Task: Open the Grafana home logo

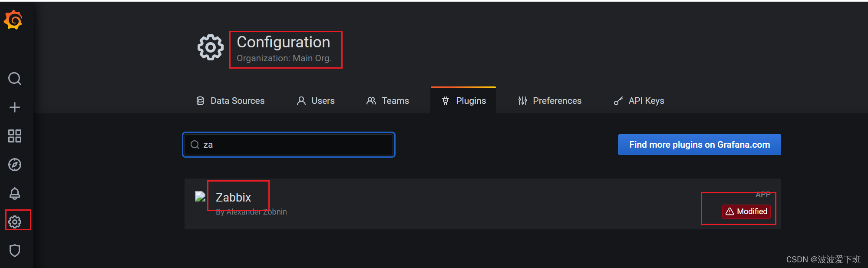Action: pos(13,20)
